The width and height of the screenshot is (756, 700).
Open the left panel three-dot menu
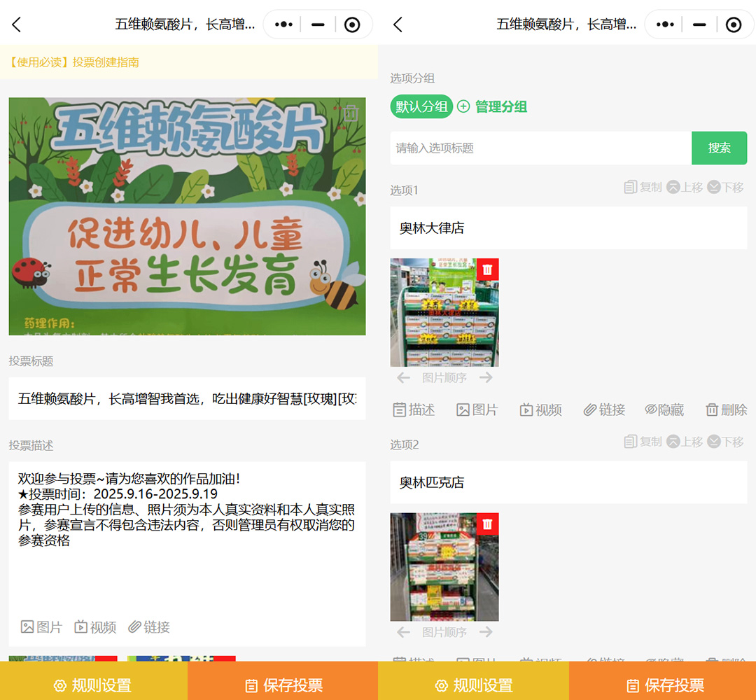283,24
